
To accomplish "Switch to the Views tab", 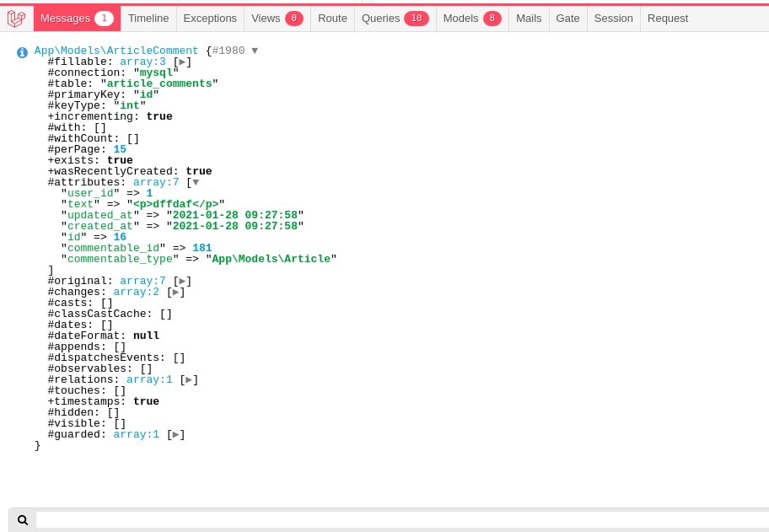I will [x=277, y=19].
